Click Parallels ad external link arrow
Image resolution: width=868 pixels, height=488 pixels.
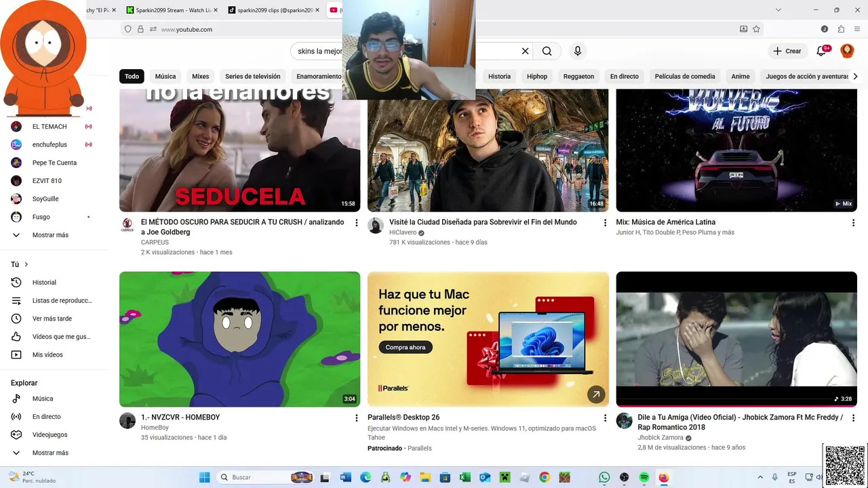596,394
